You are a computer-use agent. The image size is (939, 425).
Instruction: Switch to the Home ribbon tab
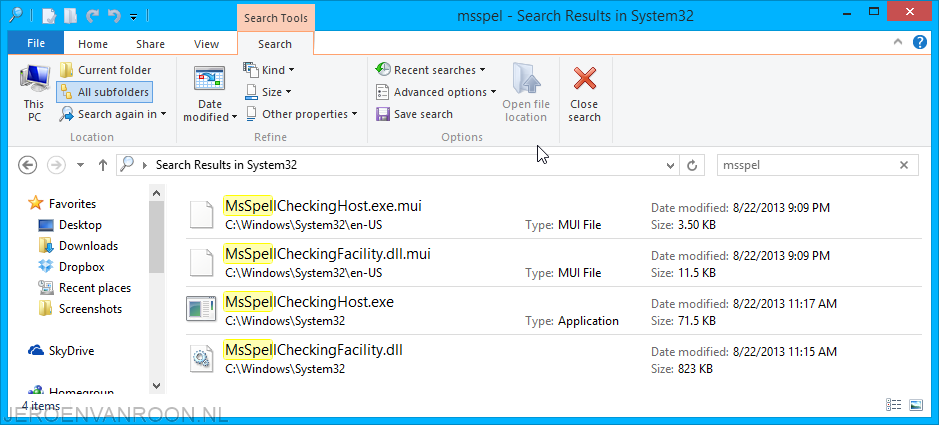93,44
